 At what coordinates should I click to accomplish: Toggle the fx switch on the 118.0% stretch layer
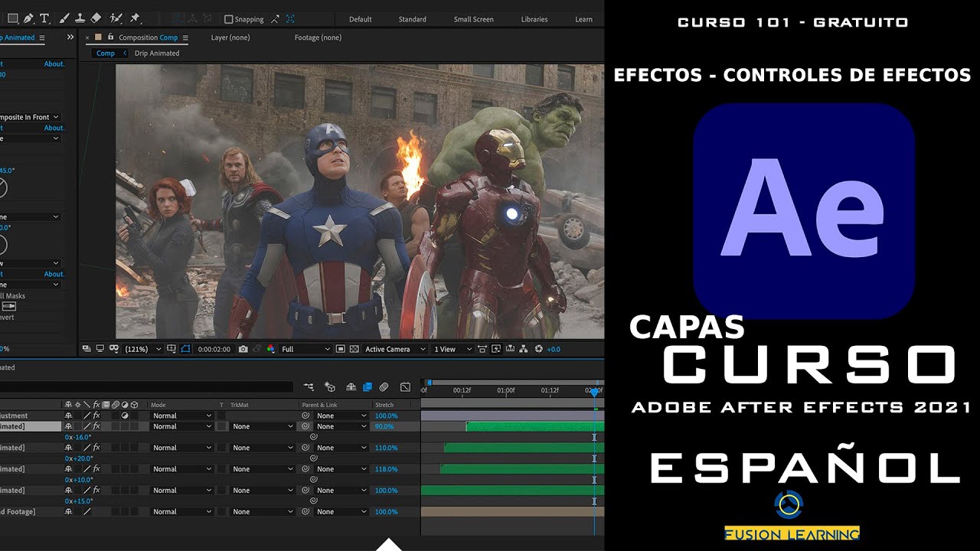96,469
